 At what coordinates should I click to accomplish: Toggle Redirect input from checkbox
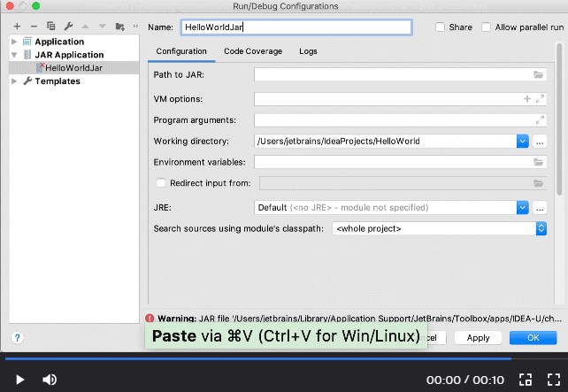[161, 183]
